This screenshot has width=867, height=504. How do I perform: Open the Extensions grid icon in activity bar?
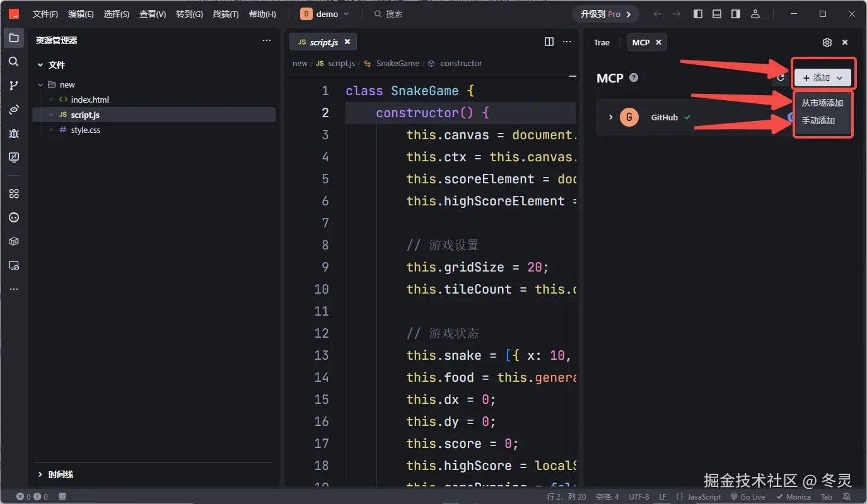click(x=14, y=193)
